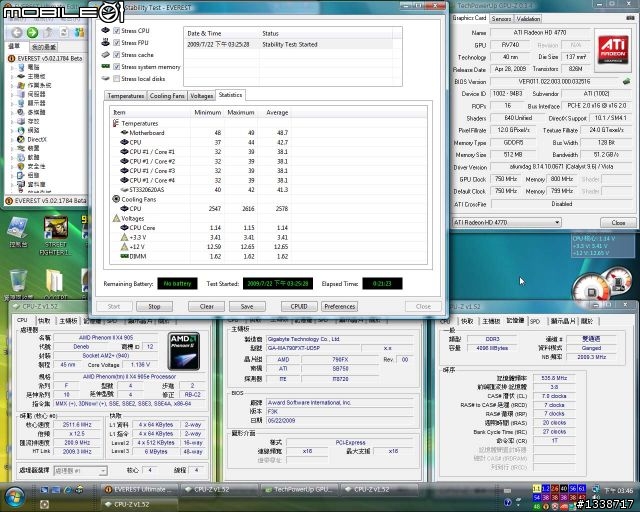This screenshot has height=512, width=640.
Task: Click the camera screenshot icon in GPU-Z
Action: [630, 18]
